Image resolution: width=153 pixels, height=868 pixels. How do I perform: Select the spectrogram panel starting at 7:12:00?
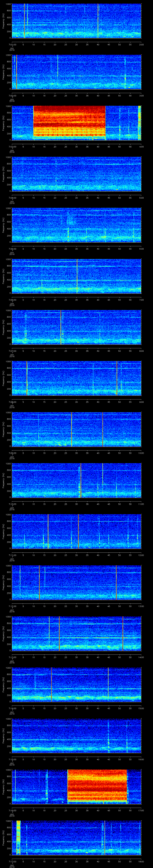pos(76,582)
